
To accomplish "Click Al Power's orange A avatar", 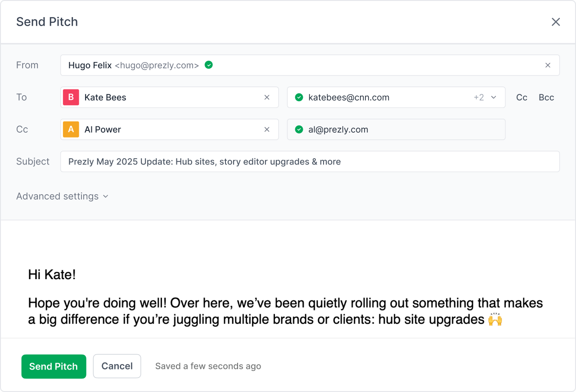I will (71, 129).
